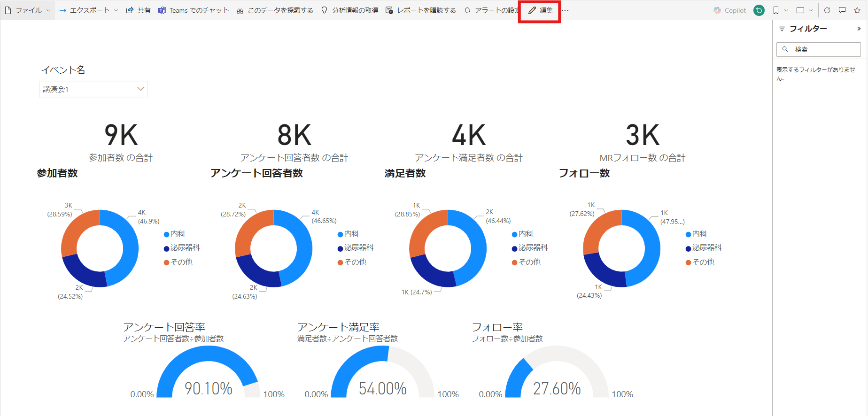This screenshot has height=416, width=868.
Task: Click その他 legend in アンケート回答者数 chart
Action: [352, 262]
